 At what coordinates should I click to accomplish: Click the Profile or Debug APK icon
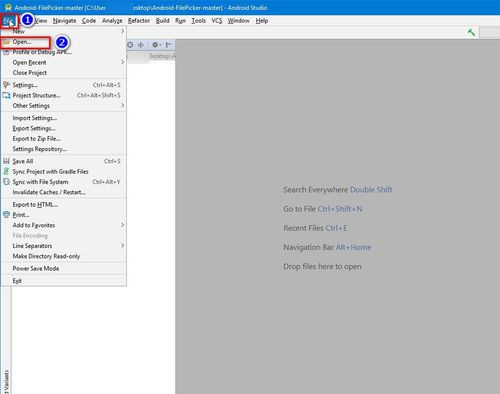coord(6,52)
